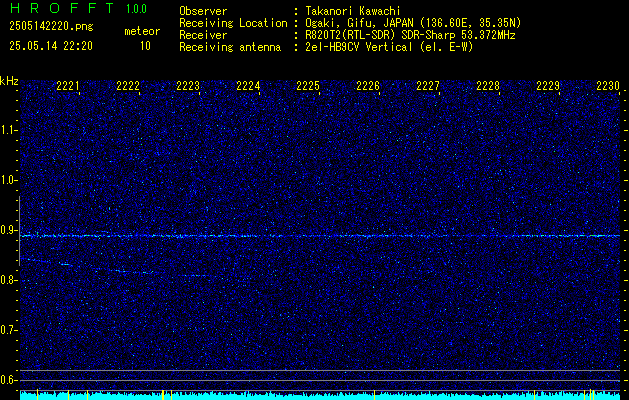This screenshot has height=400, width=629.
Task: Click time marker 2226
Action: (x=368, y=86)
